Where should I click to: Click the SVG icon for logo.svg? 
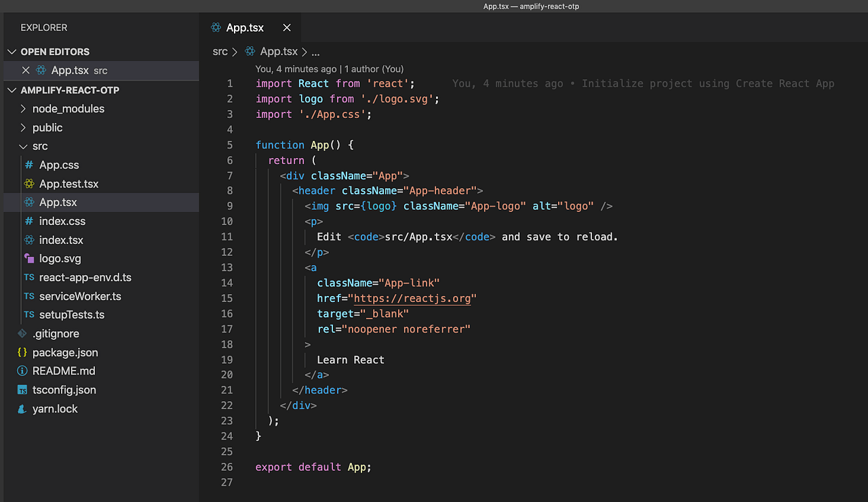[x=28, y=259]
